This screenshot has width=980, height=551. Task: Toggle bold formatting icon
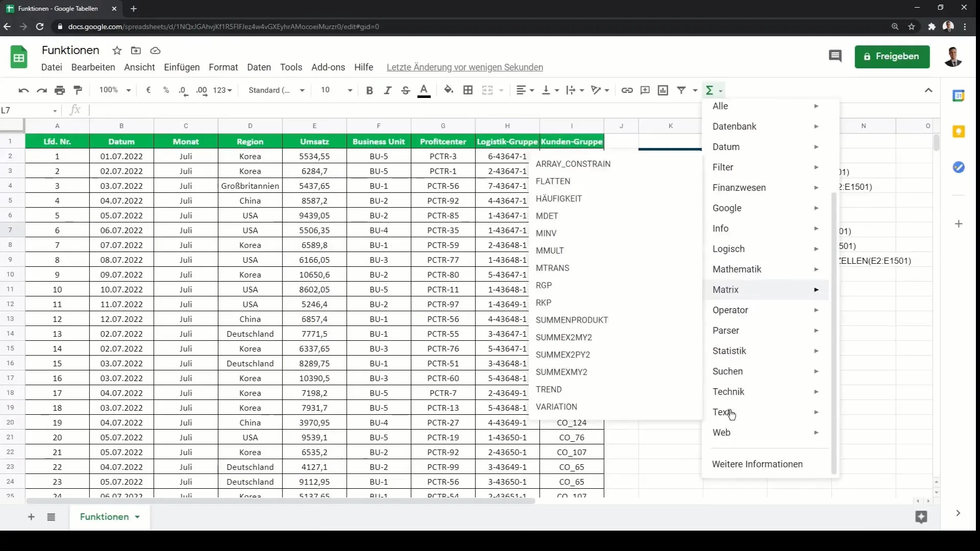coord(369,89)
